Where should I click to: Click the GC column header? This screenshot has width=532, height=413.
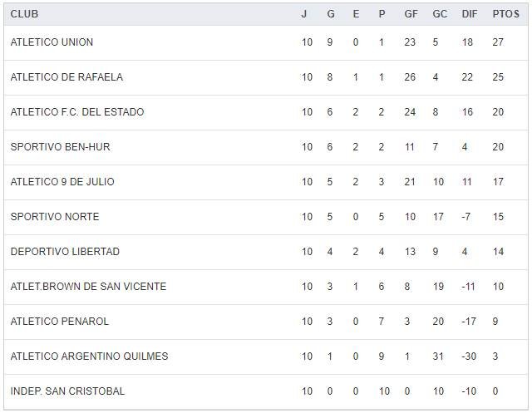click(440, 14)
